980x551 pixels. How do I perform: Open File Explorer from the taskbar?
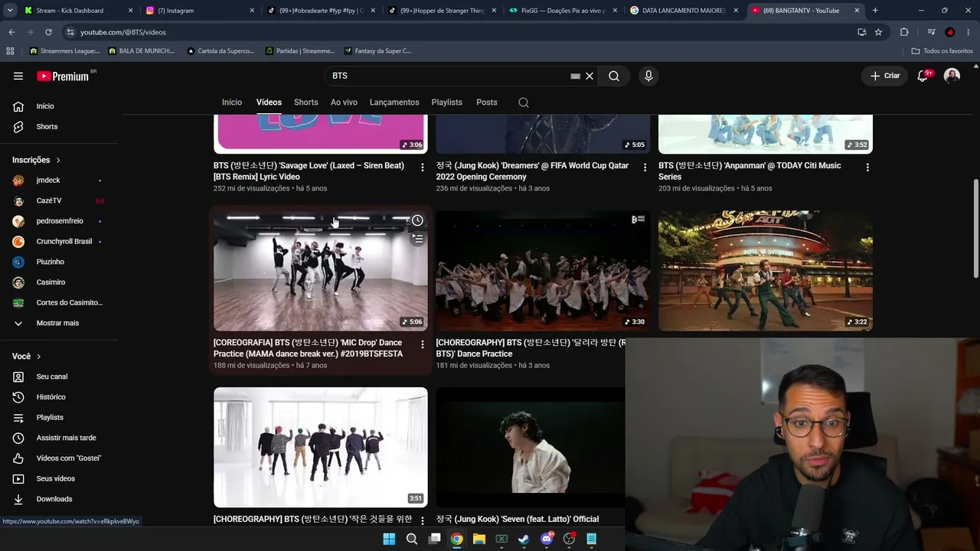tap(479, 539)
